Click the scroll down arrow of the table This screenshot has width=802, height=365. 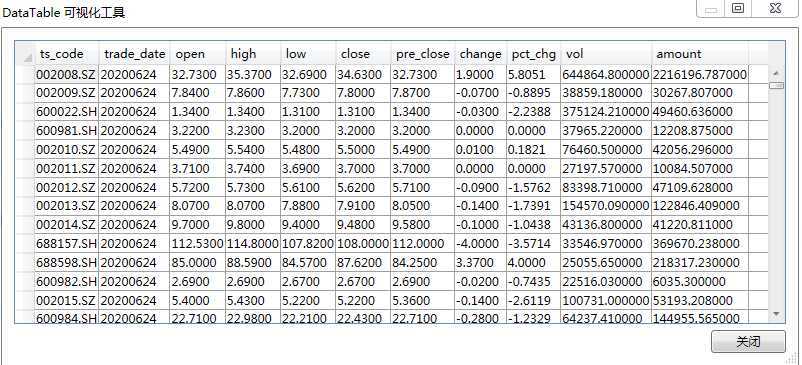click(776, 313)
